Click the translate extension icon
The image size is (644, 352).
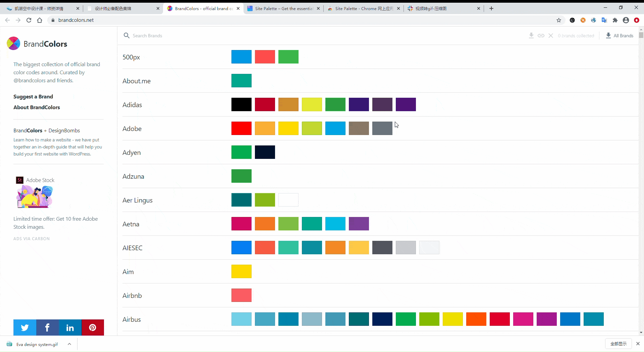(604, 20)
